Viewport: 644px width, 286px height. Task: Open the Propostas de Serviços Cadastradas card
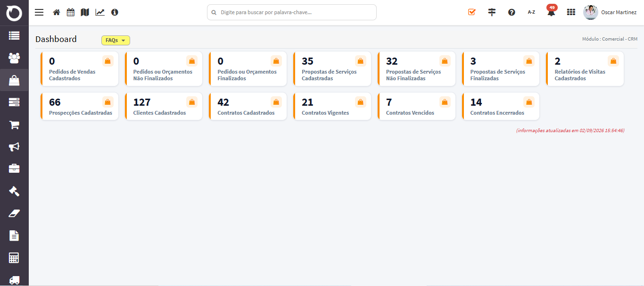click(x=332, y=69)
